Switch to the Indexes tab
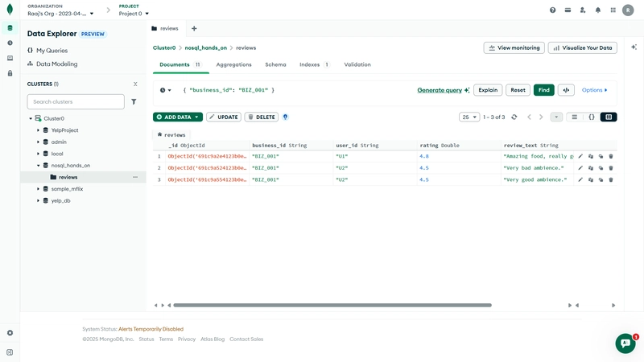Image resolution: width=644 pixels, height=362 pixels. [x=314, y=64]
